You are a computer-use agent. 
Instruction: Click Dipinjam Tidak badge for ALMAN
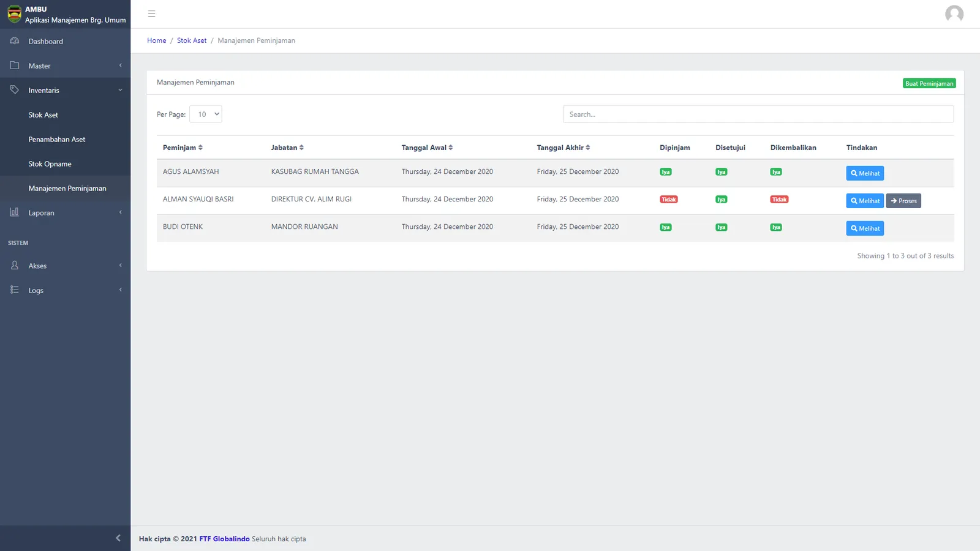point(669,200)
